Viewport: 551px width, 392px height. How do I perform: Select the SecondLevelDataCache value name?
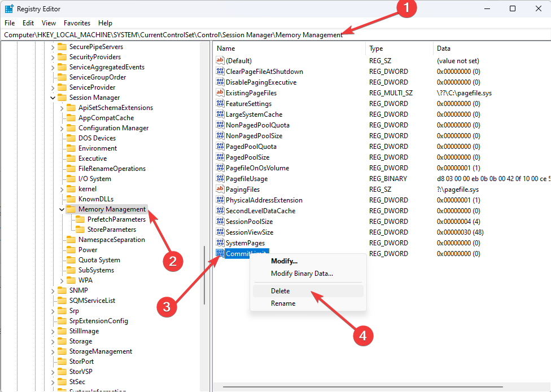(x=260, y=210)
